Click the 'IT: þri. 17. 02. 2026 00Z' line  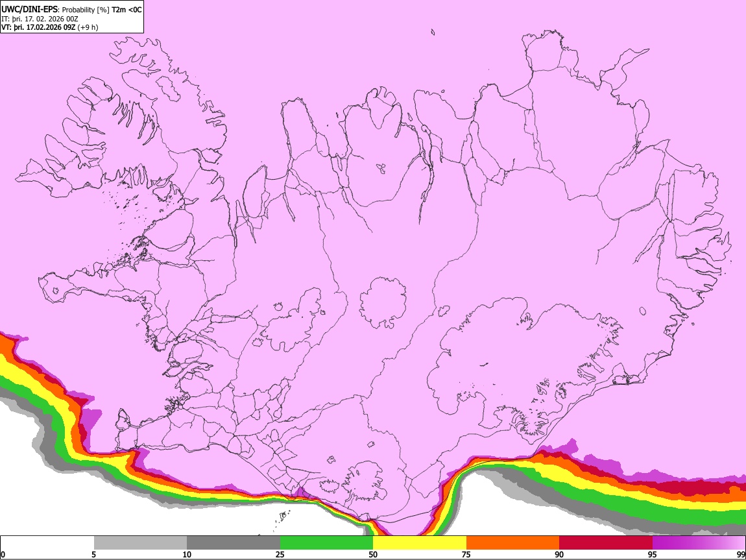click(x=40, y=19)
